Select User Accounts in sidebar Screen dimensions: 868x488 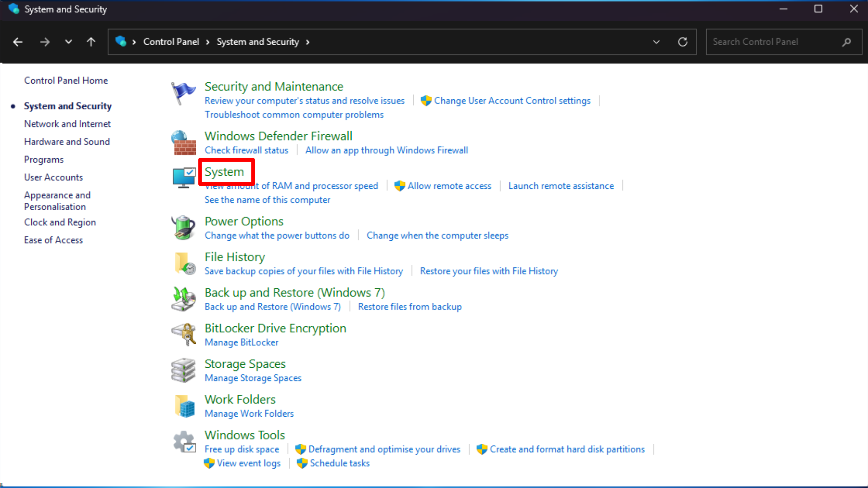point(53,177)
